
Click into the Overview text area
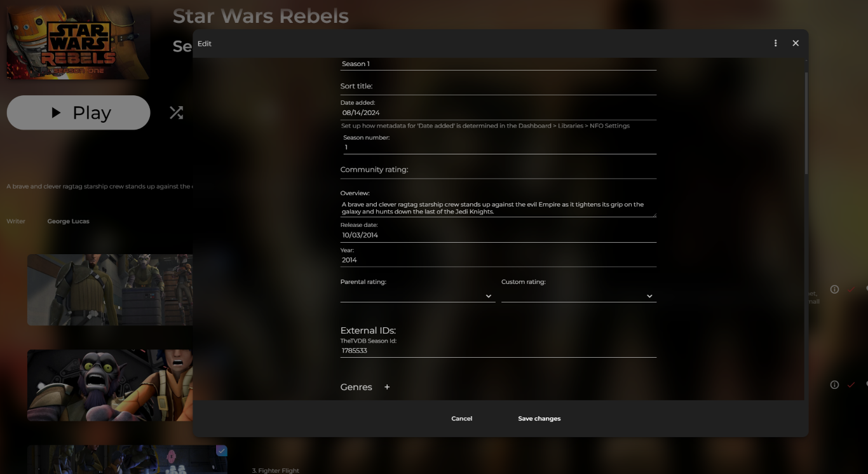(498, 208)
